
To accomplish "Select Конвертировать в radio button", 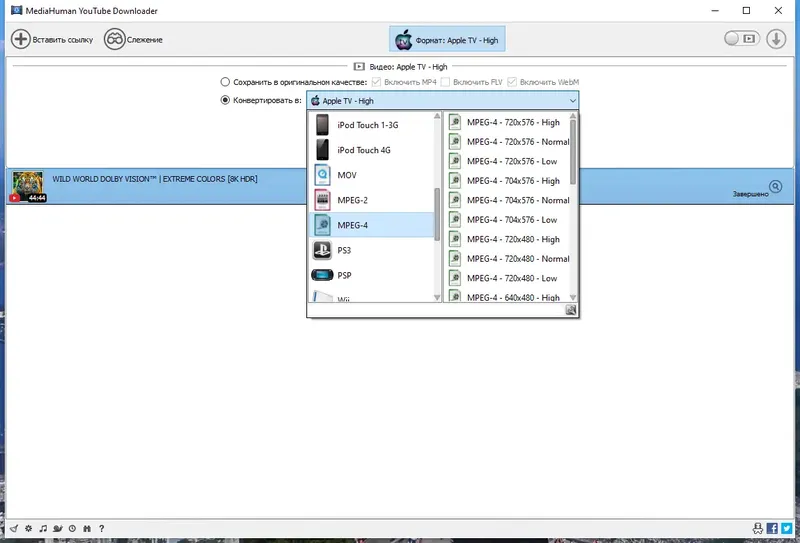I will pyautogui.click(x=225, y=100).
